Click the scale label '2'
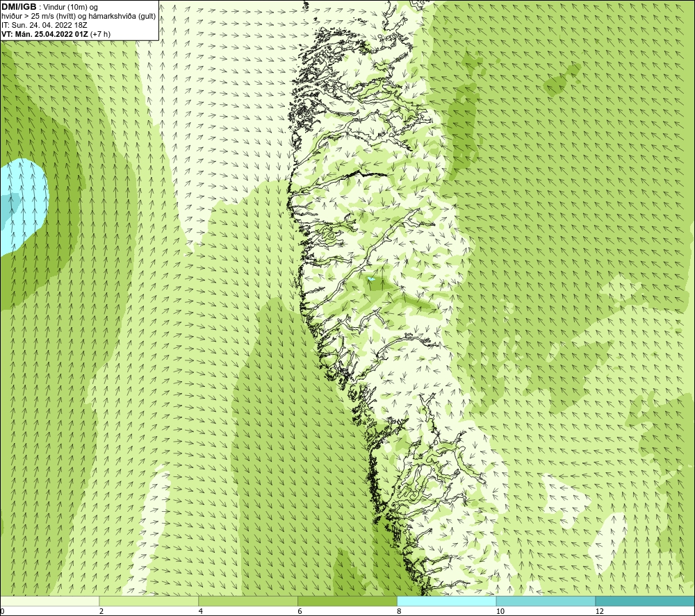695x616 pixels. point(101,612)
